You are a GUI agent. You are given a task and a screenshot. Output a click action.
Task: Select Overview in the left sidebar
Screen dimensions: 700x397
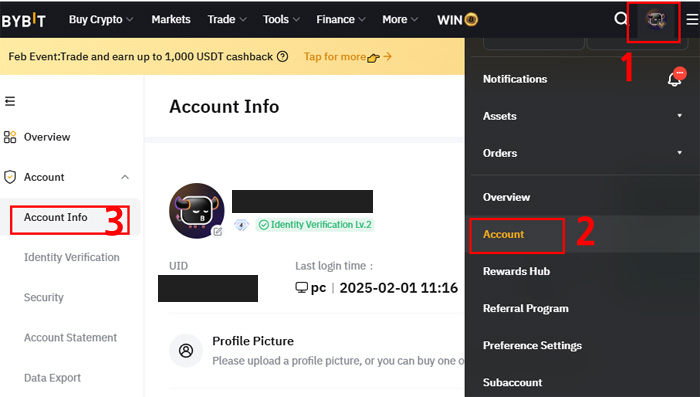47,137
